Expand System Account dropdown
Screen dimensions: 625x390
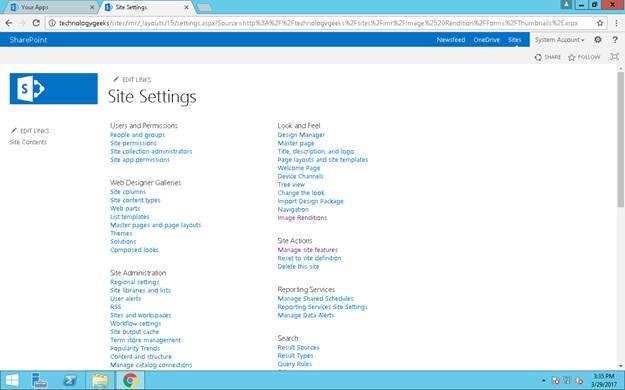point(559,40)
